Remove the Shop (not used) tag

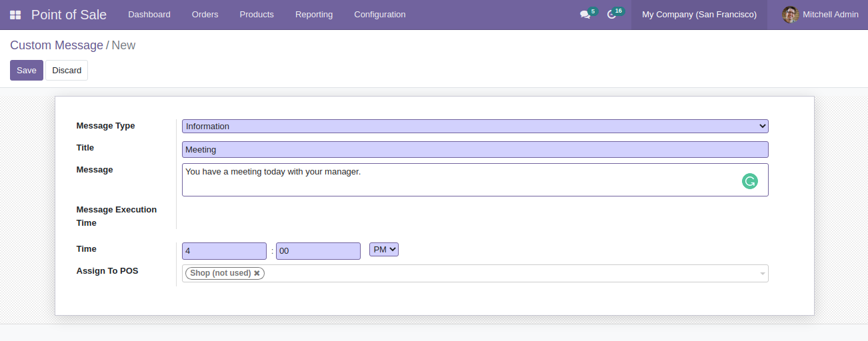(x=257, y=273)
